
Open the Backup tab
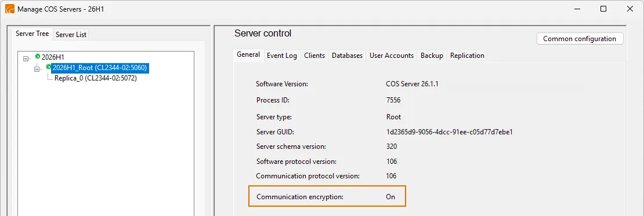pyautogui.click(x=432, y=56)
